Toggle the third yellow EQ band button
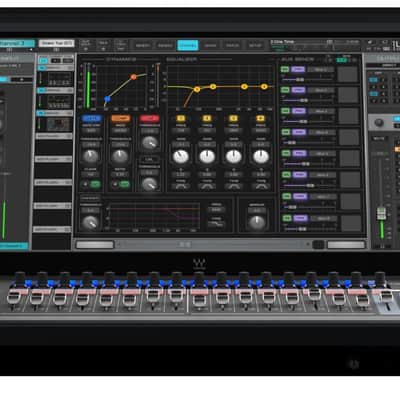This screenshot has height=400, width=400. click(x=234, y=118)
